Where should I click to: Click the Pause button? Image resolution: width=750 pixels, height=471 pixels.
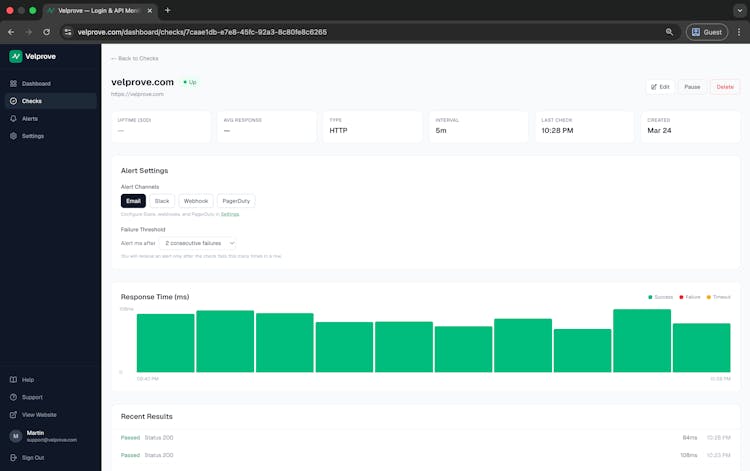click(691, 87)
